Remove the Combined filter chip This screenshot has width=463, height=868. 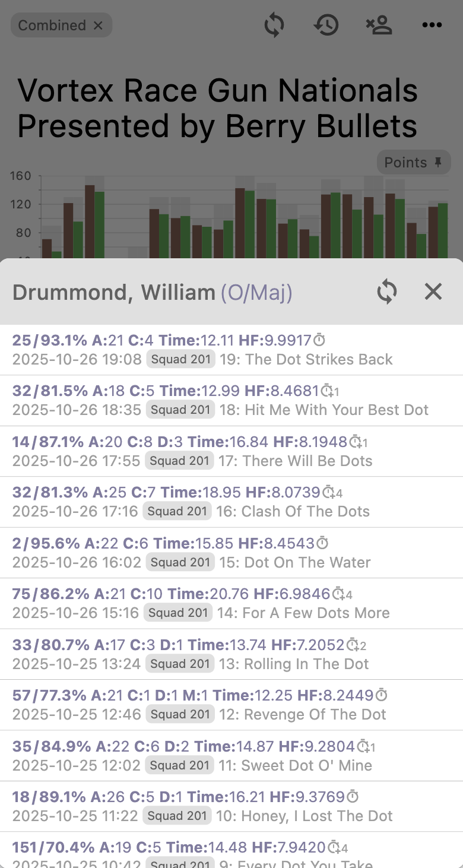[99, 26]
